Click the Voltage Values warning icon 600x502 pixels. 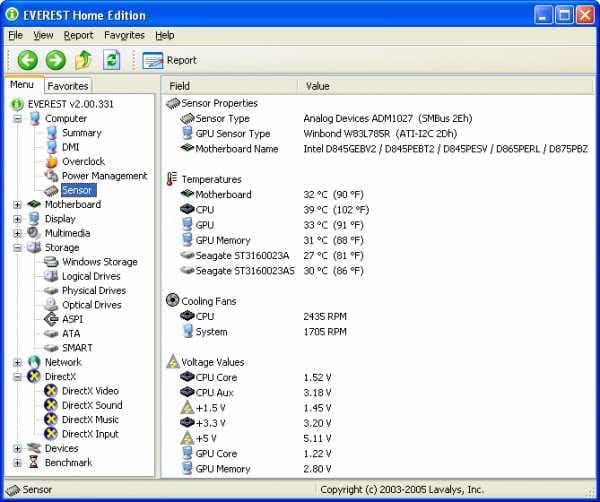[x=173, y=362]
